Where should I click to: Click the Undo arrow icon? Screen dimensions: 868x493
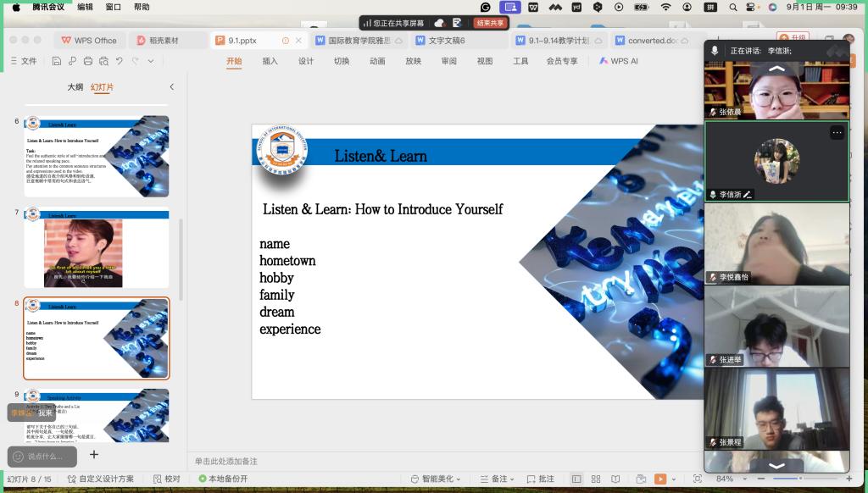pos(120,61)
